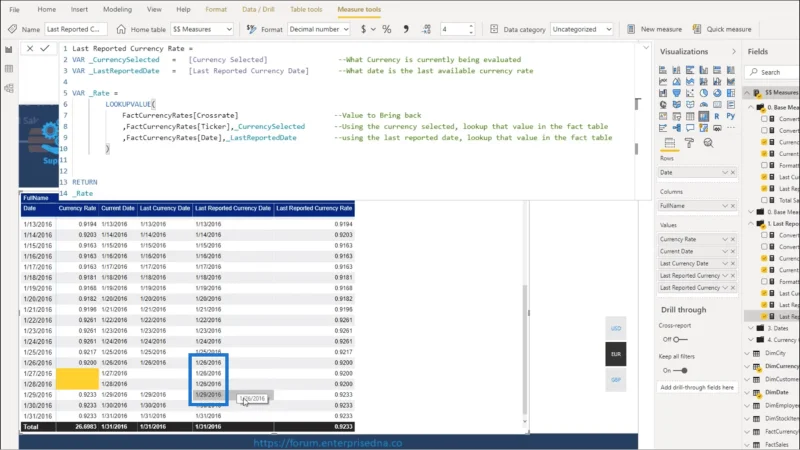
Task: Select the Python visual icon
Action: tap(731, 117)
